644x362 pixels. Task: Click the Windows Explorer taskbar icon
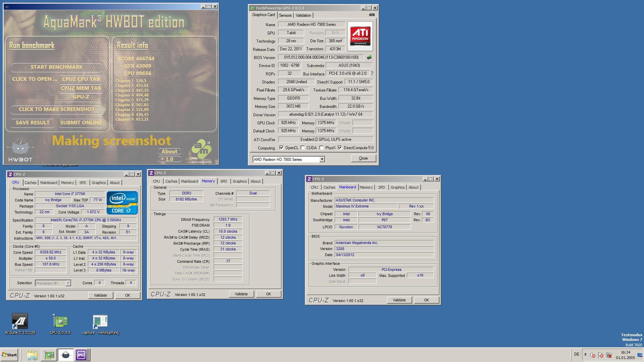[x=32, y=355]
